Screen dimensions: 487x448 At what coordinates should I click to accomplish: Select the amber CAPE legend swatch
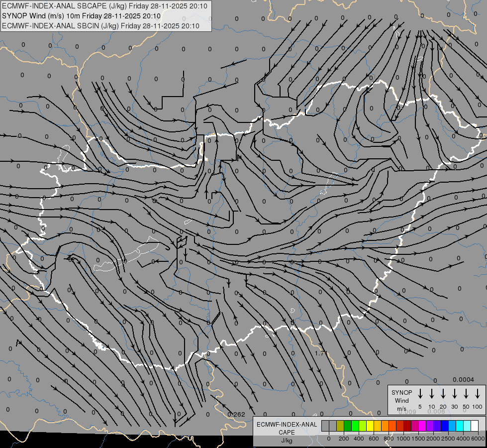(x=378, y=426)
